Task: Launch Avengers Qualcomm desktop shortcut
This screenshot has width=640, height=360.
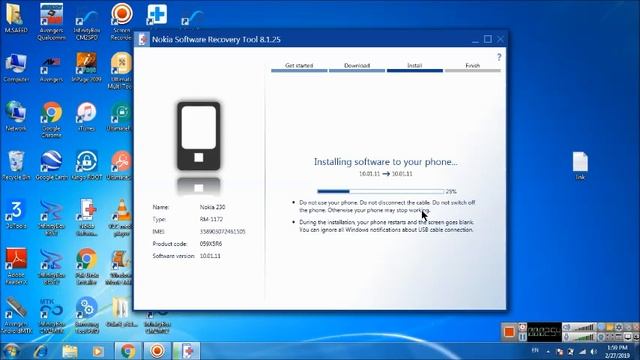Action: (51, 21)
